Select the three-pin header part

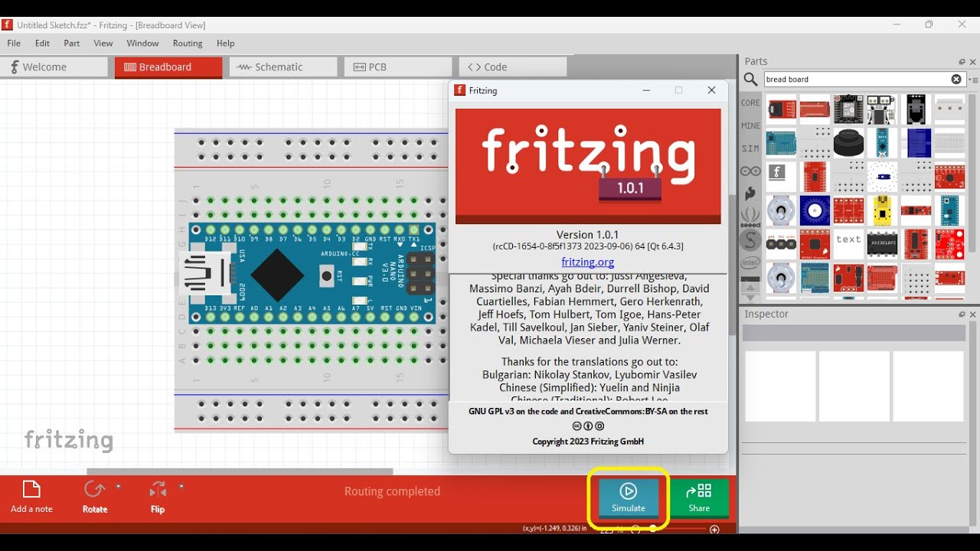(x=781, y=244)
